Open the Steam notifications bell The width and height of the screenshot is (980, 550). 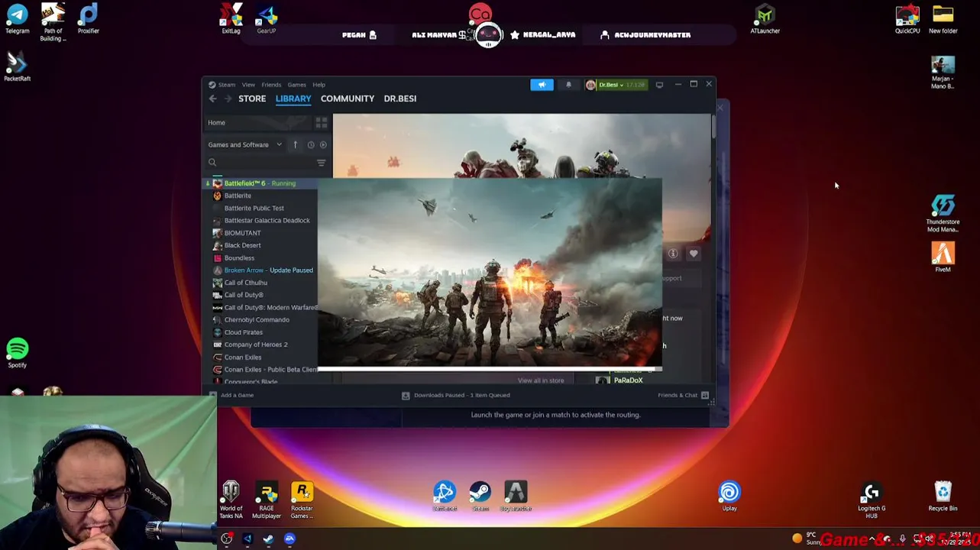point(568,85)
